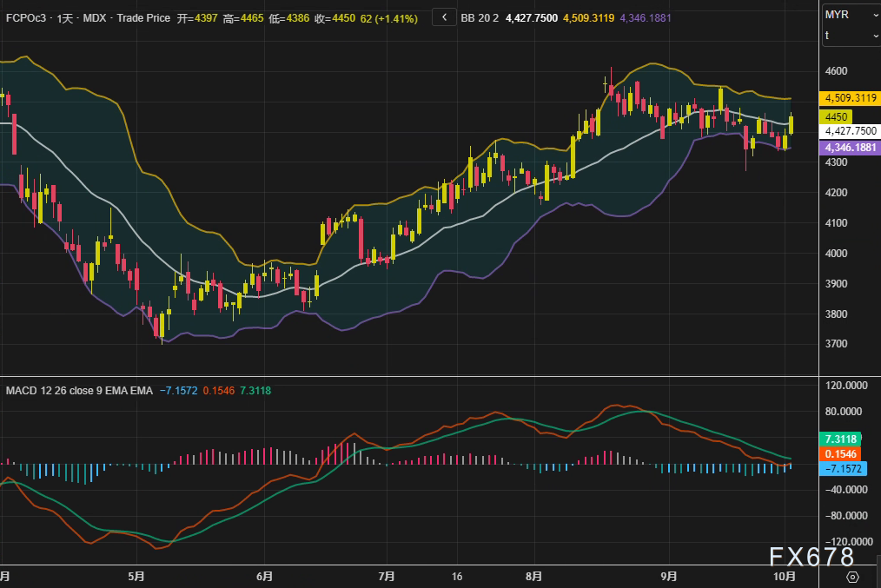Click the green 7.3118 MACD axis tag

point(840,439)
